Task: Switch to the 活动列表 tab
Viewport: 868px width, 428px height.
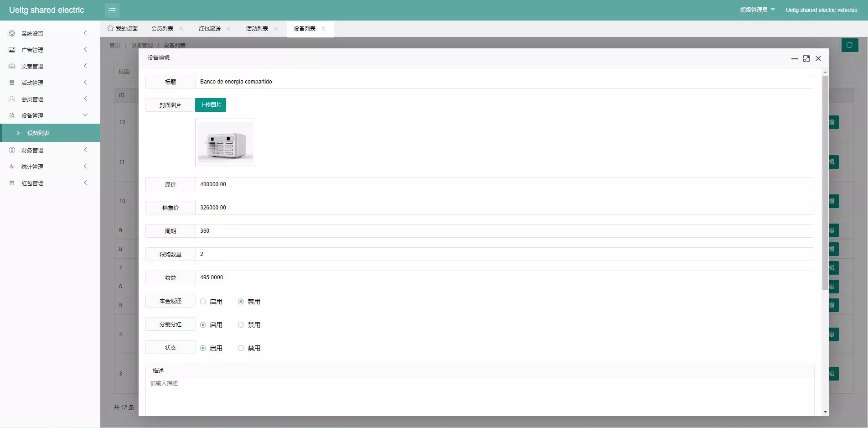Action: (257, 28)
